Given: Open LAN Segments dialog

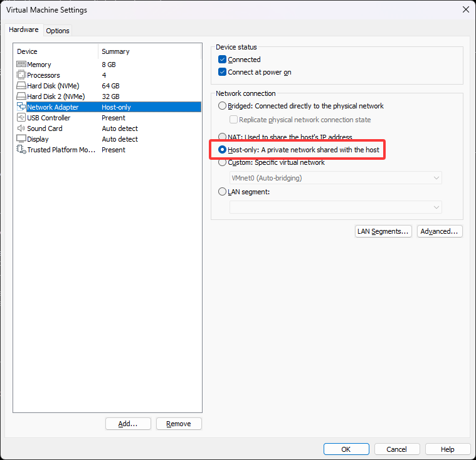Looking at the screenshot, I should point(383,231).
